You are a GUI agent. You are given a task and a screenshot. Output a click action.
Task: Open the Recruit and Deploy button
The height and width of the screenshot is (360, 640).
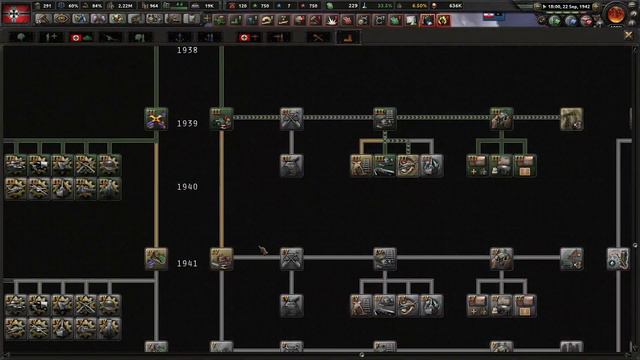173,19
